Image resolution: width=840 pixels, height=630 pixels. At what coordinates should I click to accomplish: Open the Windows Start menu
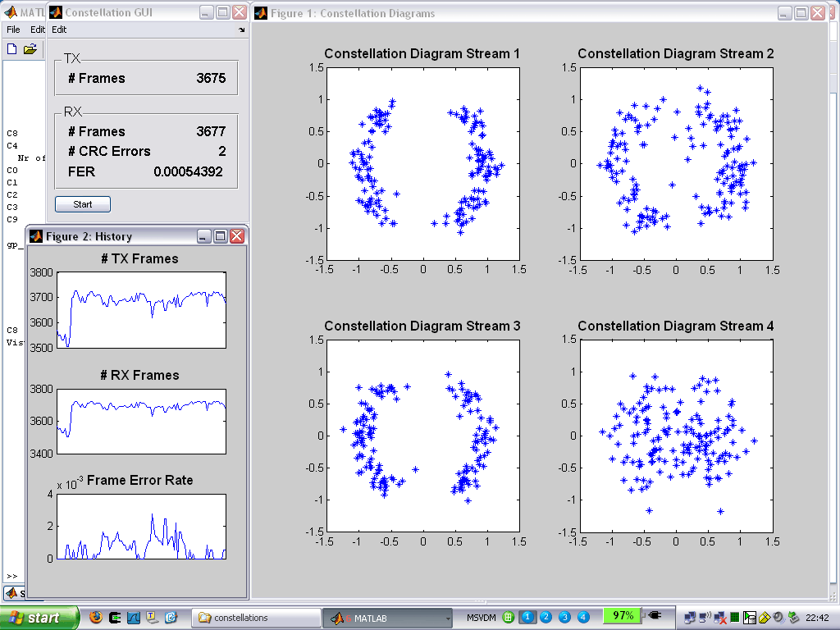(39, 618)
